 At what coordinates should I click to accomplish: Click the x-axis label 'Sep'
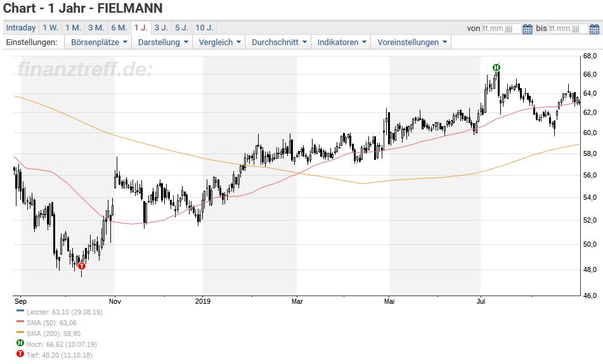pos(21,301)
